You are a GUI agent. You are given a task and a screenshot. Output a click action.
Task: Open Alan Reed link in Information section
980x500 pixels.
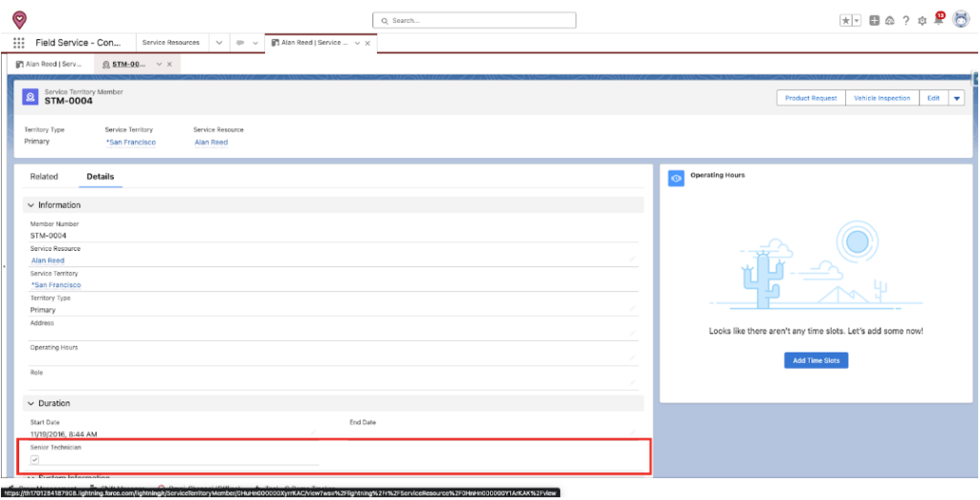pos(48,261)
